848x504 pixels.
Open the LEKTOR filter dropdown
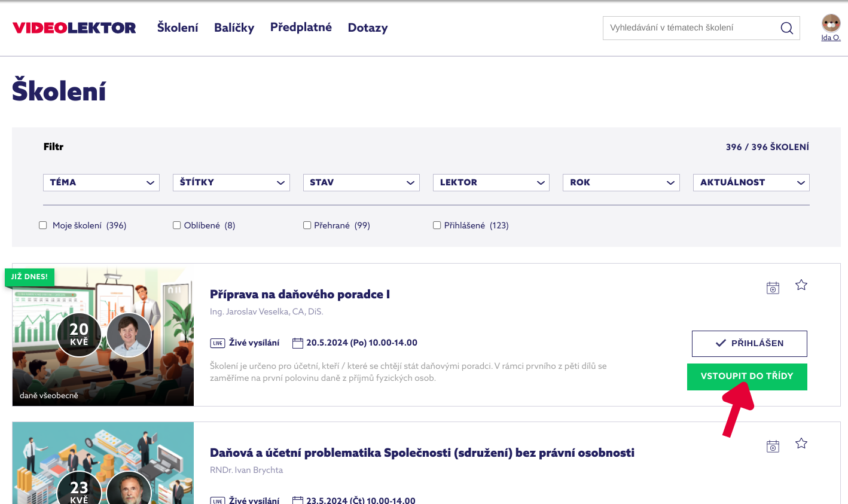[x=491, y=182]
